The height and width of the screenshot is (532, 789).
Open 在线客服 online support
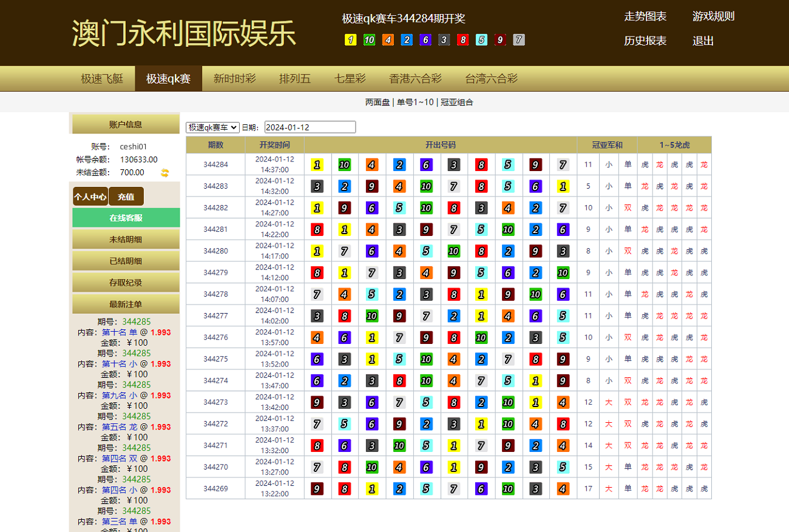[x=126, y=218]
